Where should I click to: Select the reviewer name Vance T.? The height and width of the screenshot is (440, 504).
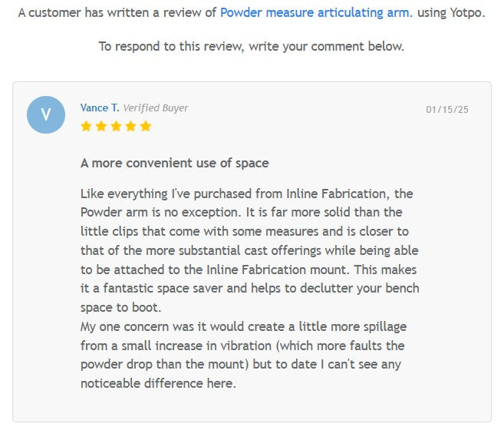pos(100,108)
